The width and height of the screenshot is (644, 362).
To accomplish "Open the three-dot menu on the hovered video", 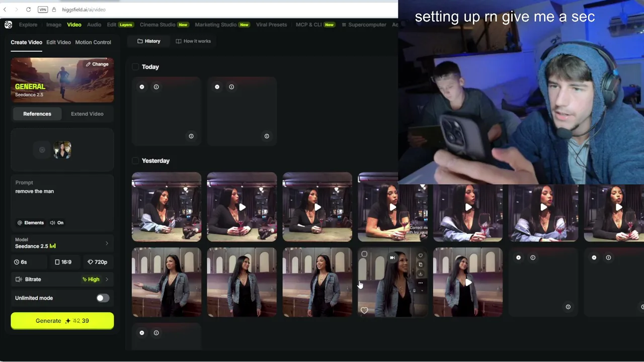I will (x=421, y=283).
